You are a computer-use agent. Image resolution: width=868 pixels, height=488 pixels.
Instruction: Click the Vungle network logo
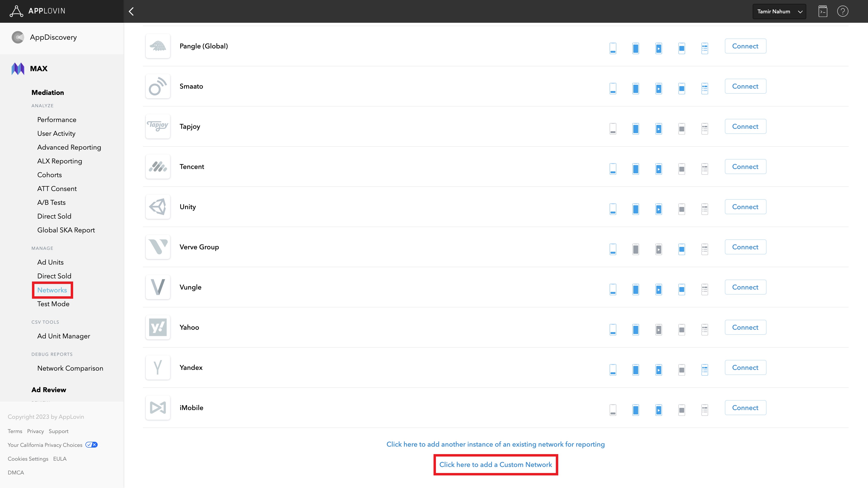[x=158, y=287]
